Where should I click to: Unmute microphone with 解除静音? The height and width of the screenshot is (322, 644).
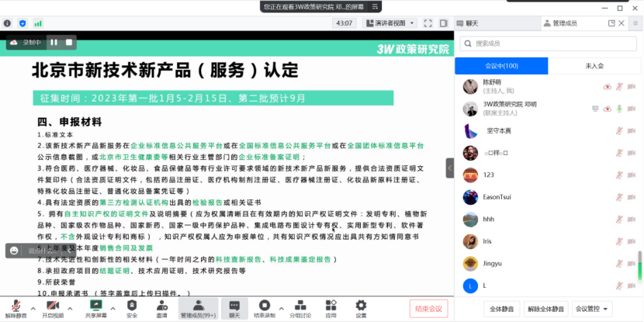tap(16, 309)
